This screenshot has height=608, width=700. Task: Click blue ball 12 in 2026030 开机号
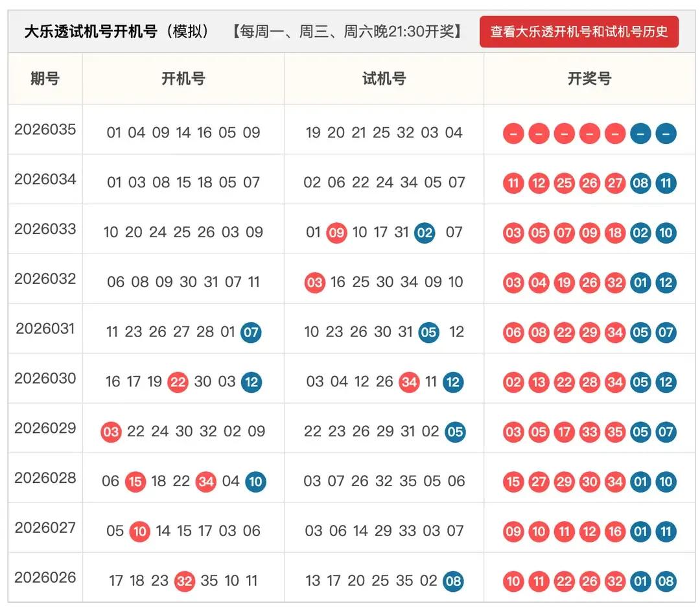(x=251, y=382)
